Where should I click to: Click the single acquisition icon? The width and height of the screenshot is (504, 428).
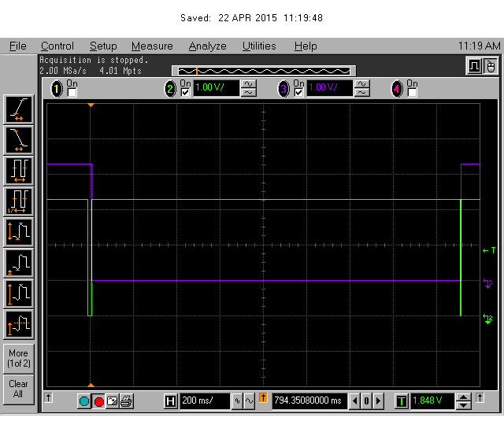(112, 401)
